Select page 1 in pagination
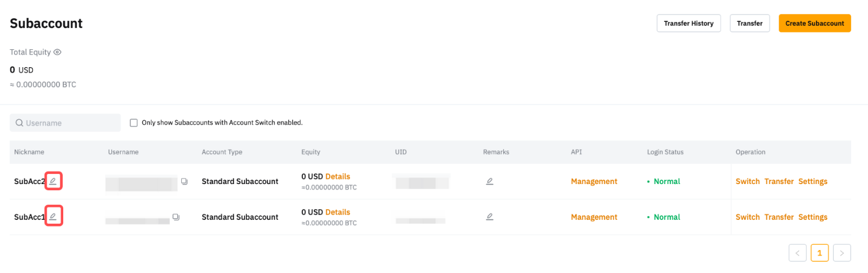 pyautogui.click(x=820, y=253)
